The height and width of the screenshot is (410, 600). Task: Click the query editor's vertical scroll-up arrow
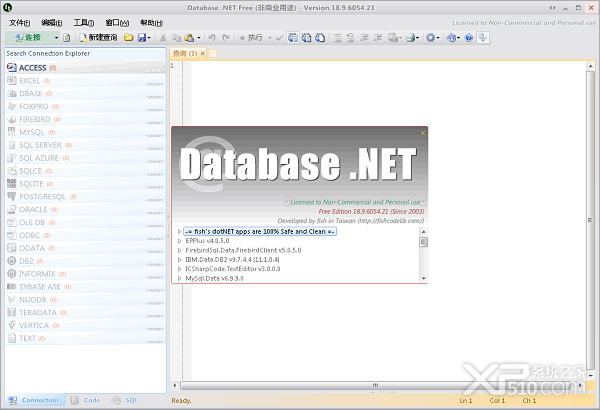(591, 66)
